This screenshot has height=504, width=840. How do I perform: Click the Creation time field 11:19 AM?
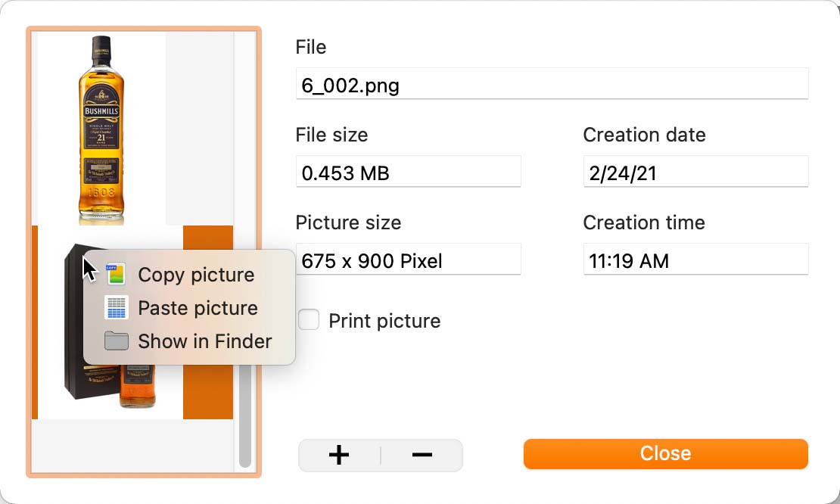(x=695, y=260)
